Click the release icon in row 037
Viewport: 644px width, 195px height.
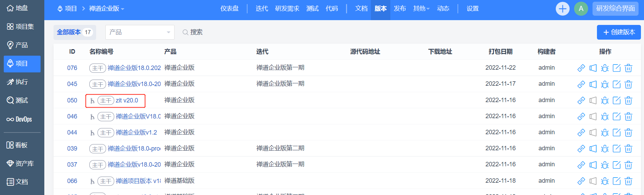click(593, 165)
